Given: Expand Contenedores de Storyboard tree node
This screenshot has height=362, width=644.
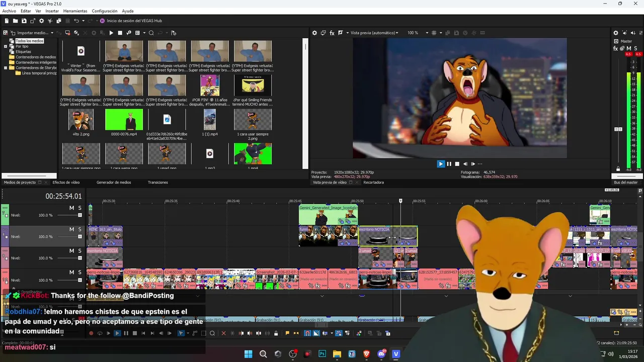Looking at the screenshot, I should [6, 67].
